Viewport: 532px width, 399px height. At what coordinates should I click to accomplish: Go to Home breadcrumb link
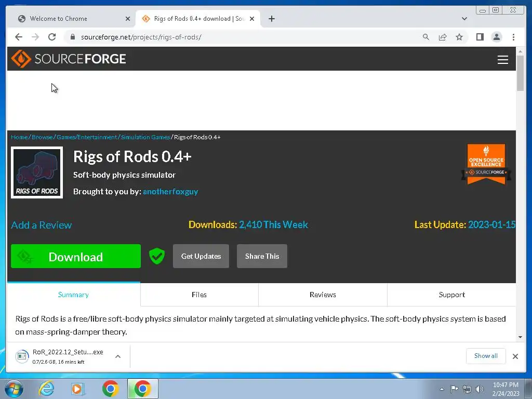[19, 137]
